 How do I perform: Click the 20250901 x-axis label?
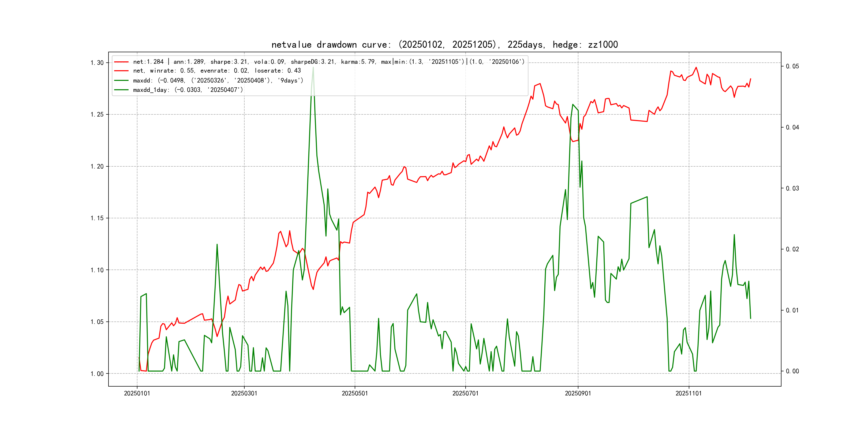pyautogui.click(x=578, y=393)
